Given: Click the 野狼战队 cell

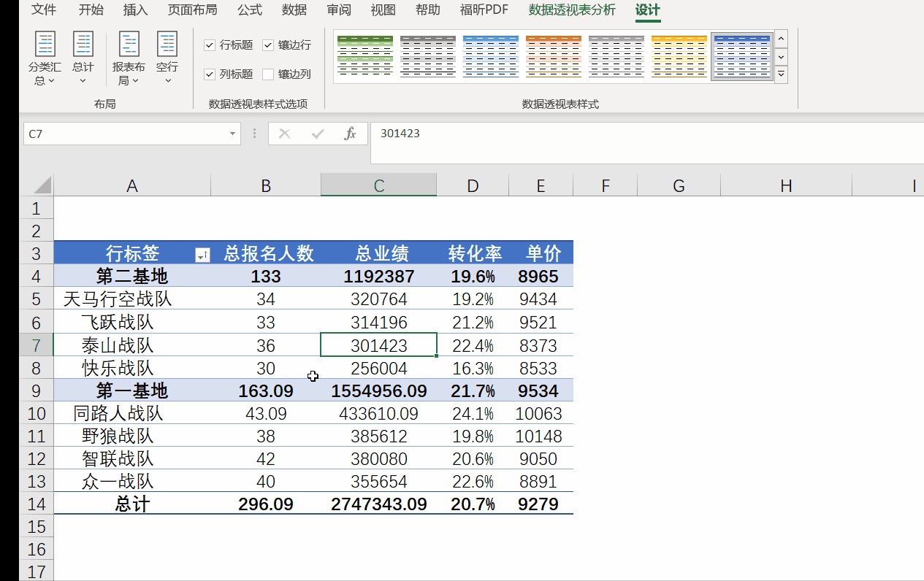Looking at the screenshot, I should point(132,436).
